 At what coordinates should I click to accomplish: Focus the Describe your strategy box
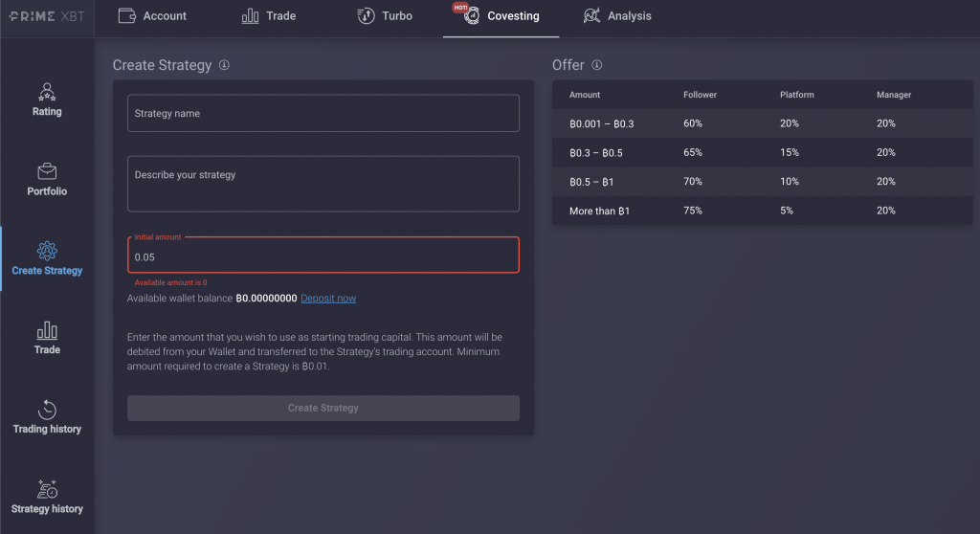pos(323,184)
